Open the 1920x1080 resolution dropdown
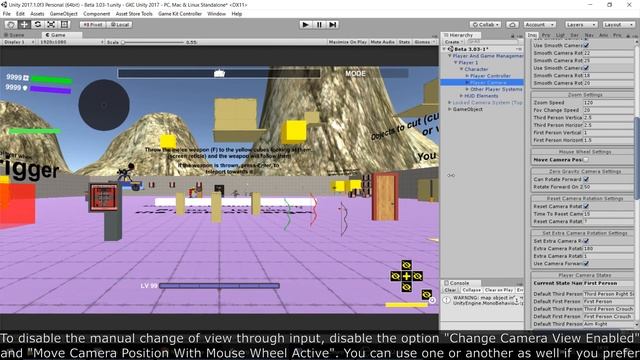The height and width of the screenshot is (360, 640). (71, 42)
